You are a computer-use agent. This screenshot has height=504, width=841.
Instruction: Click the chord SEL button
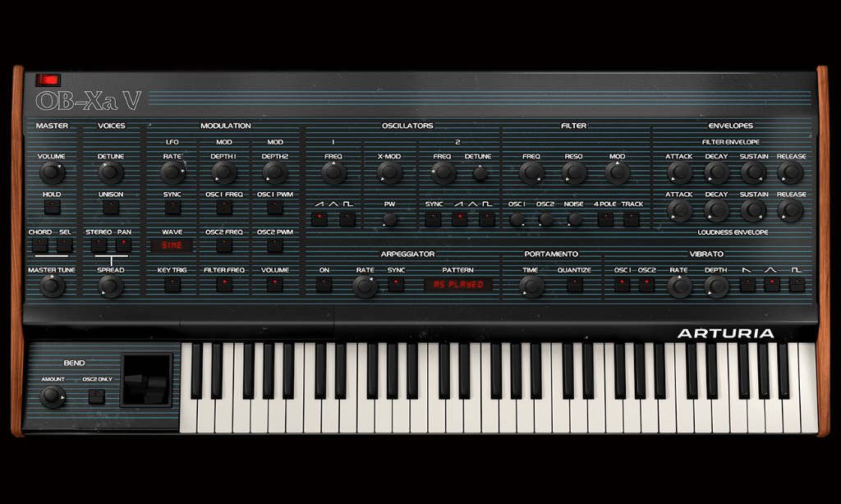pyautogui.click(x=64, y=245)
